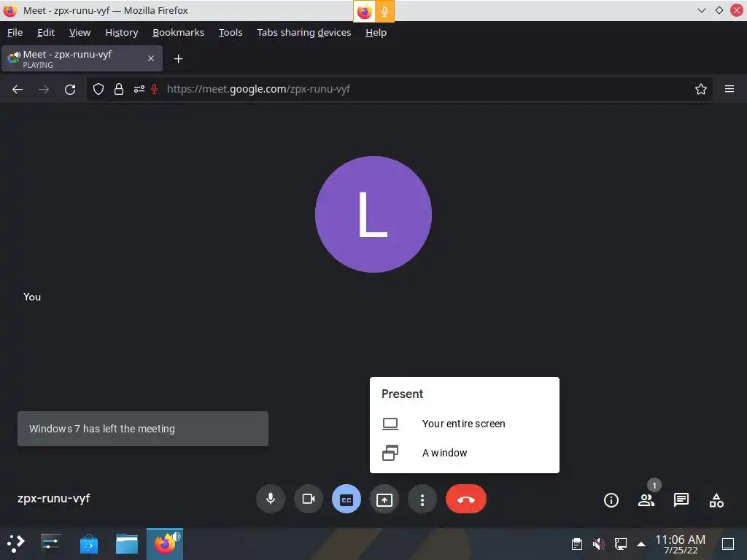Open the More options three-dot menu
The width and height of the screenshot is (747, 560).
coord(422,499)
